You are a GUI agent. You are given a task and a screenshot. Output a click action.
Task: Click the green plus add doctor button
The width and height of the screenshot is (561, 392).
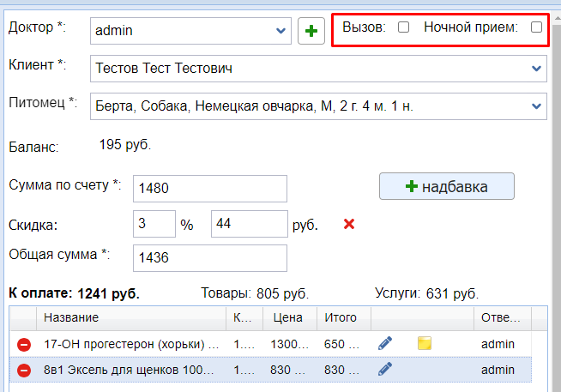click(x=311, y=31)
